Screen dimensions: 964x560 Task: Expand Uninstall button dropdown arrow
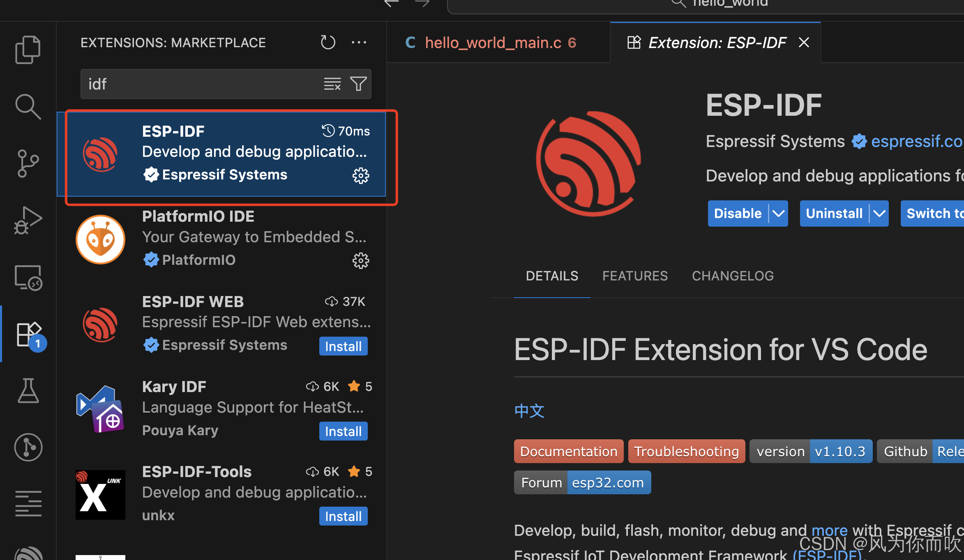879,213
